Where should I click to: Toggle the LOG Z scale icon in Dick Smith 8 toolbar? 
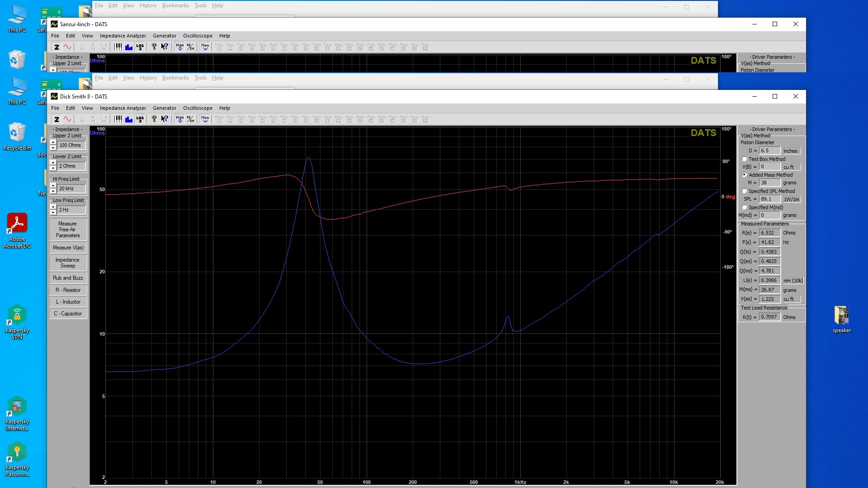tap(140, 119)
